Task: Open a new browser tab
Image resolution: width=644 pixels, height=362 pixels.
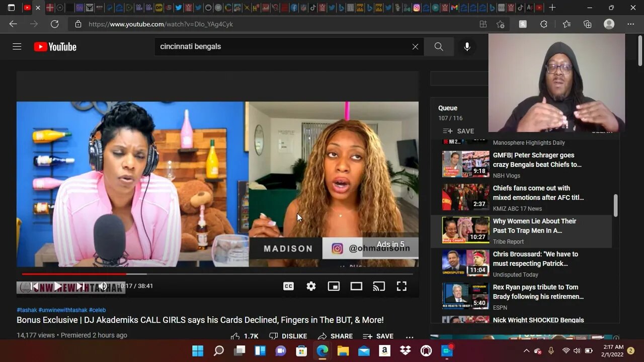Action: tap(552, 8)
